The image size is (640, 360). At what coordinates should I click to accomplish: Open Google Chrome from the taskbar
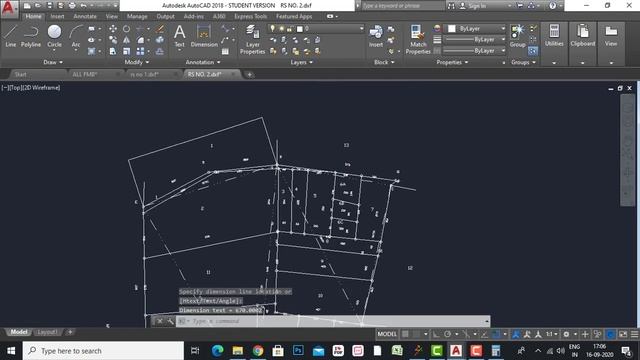[258, 351]
